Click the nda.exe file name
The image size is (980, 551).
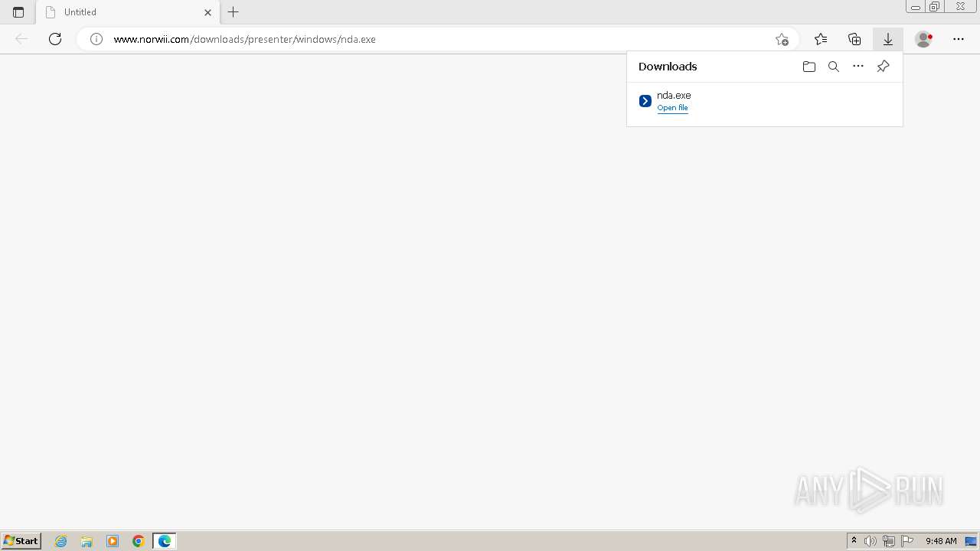click(x=674, y=95)
